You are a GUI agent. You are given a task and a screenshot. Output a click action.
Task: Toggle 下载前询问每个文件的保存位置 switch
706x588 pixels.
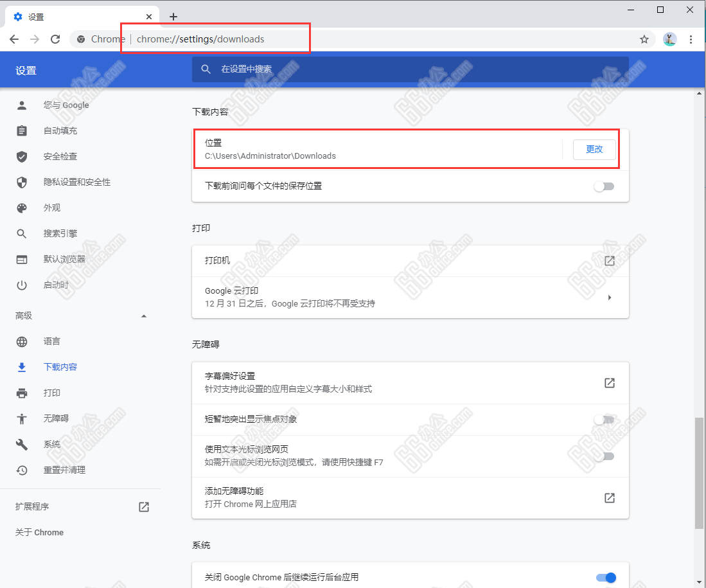pyautogui.click(x=604, y=186)
